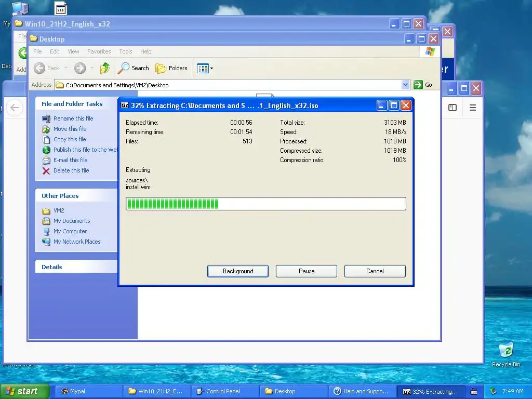Click E-mail this file

71,160
